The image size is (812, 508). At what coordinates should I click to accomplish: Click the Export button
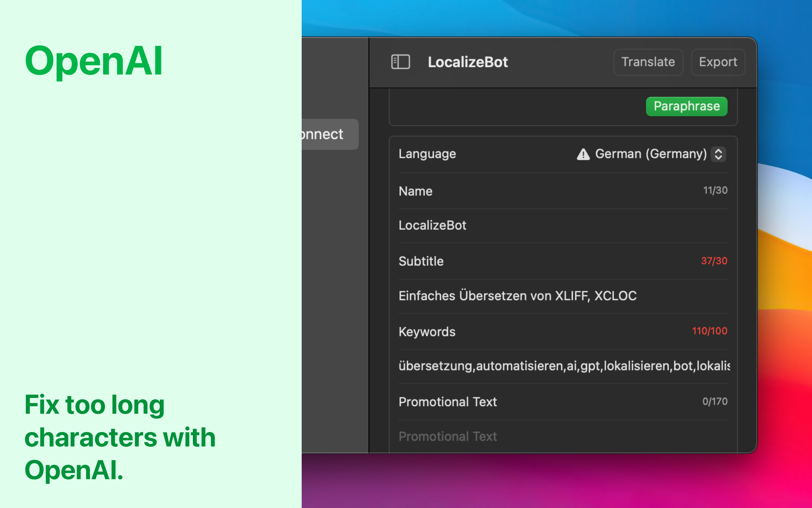(718, 62)
